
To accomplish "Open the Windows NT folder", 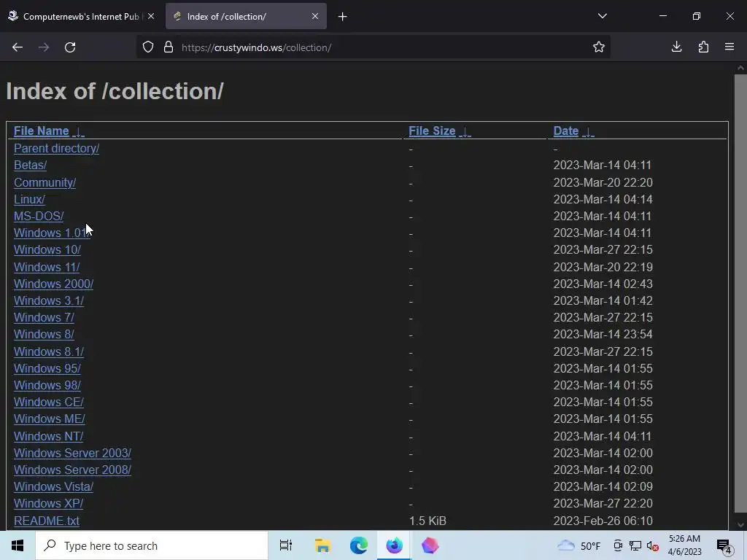I will tap(49, 436).
